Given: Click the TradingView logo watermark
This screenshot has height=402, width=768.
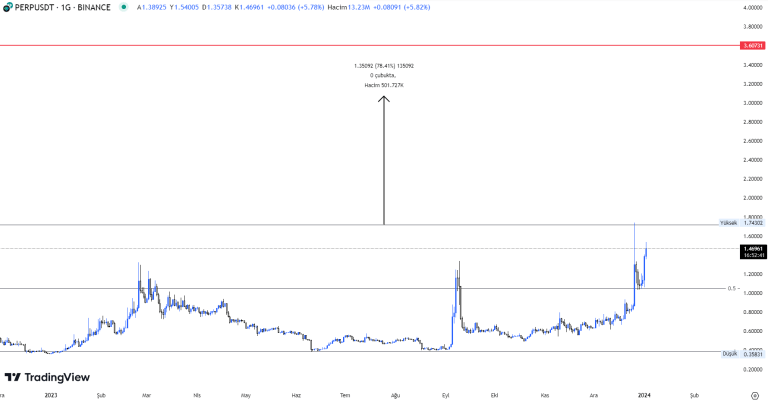Looking at the screenshot, I should pos(47,377).
